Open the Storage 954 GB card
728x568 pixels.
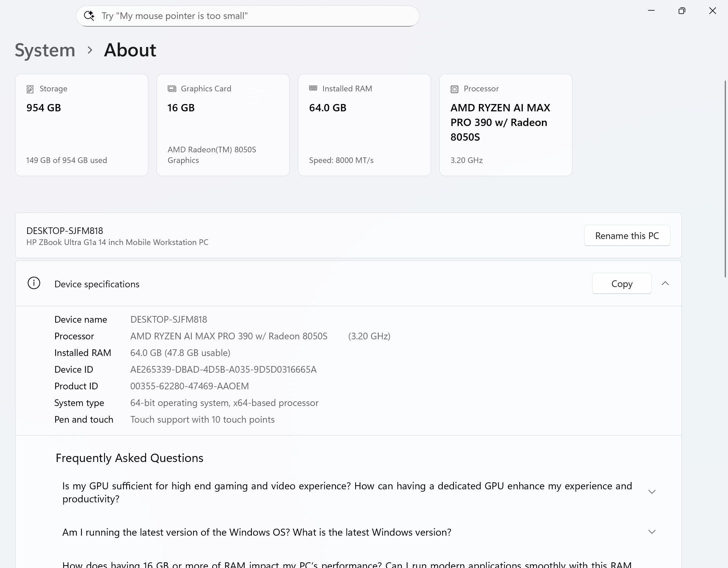[x=82, y=125]
